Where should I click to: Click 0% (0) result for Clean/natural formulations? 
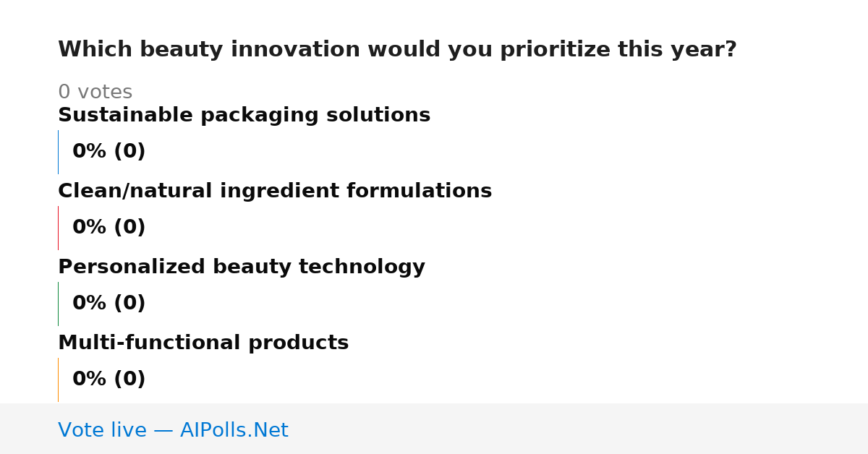[x=109, y=228]
